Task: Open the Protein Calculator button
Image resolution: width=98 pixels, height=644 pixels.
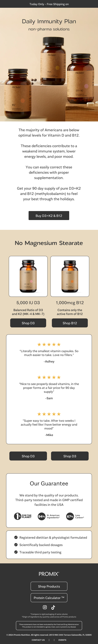Action: coord(49,598)
